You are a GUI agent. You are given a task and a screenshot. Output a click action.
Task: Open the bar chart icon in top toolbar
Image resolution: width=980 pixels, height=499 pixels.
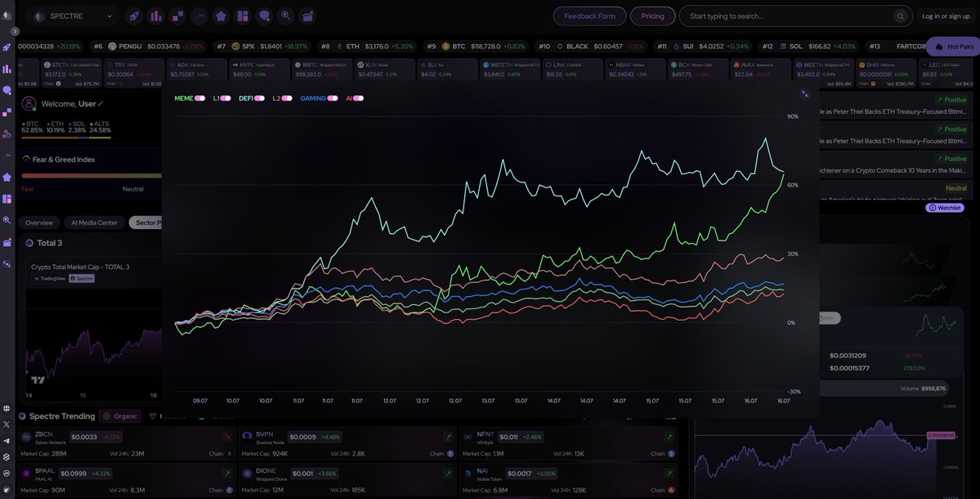click(155, 16)
